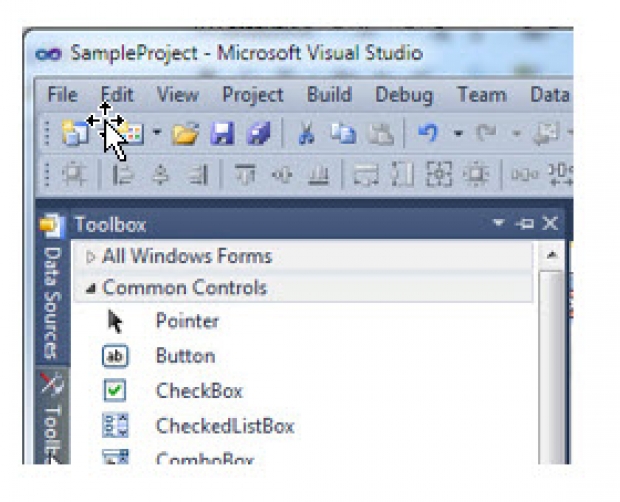Expand the All Windows Forms group

click(x=91, y=257)
